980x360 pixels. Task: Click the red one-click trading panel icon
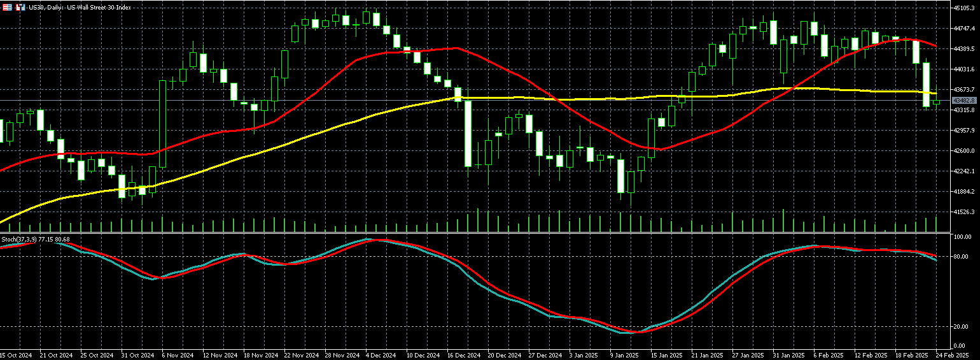click(x=7, y=7)
